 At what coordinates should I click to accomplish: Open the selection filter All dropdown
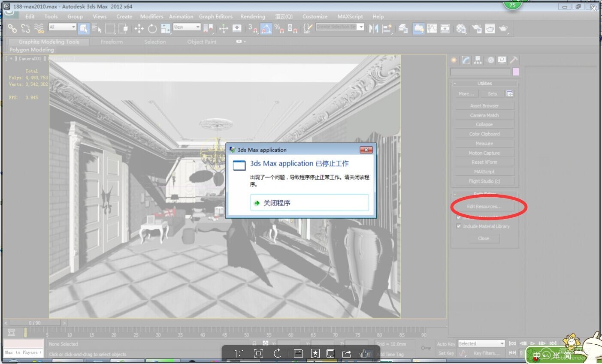pos(63,27)
